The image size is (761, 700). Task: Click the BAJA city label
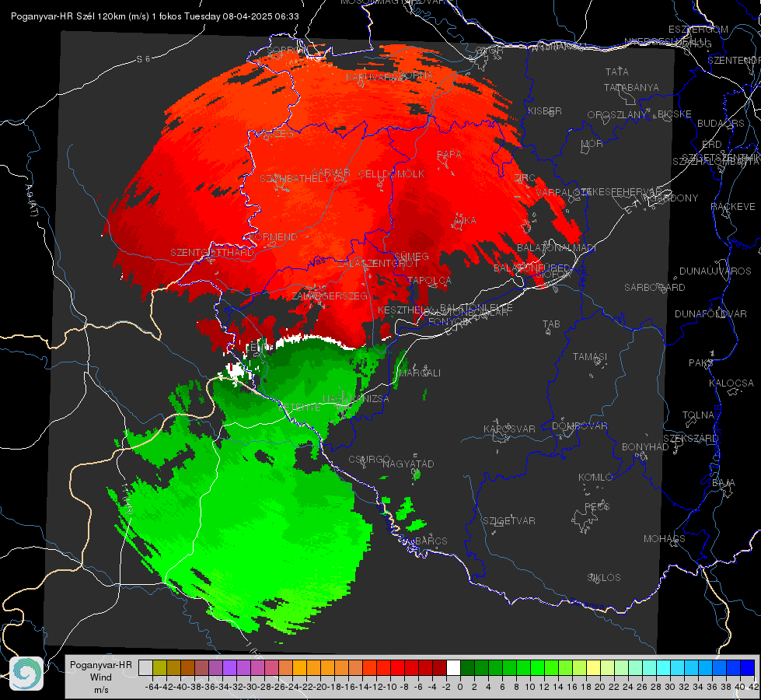tap(724, 483)
